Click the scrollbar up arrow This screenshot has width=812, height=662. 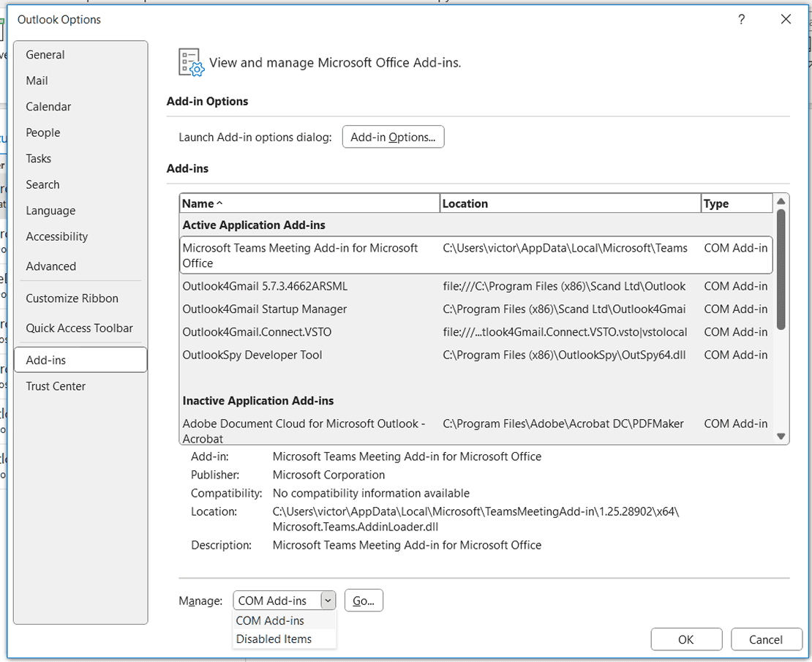click(781, 202)
